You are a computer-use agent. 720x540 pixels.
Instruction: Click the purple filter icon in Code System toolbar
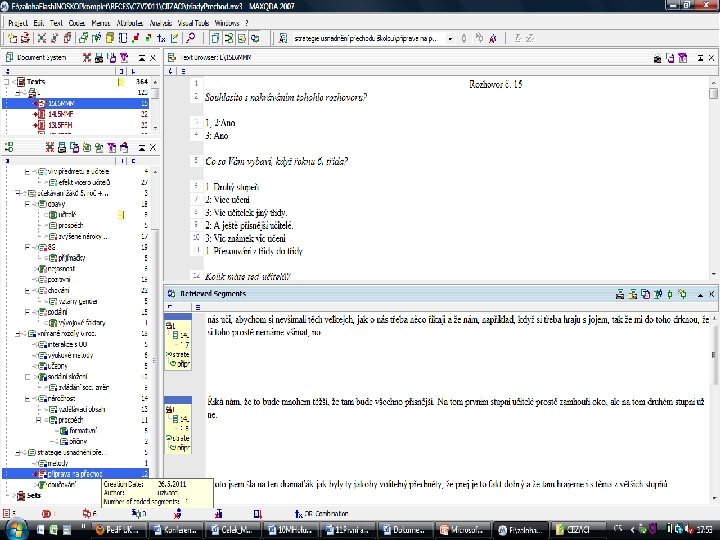click(112, 147)
